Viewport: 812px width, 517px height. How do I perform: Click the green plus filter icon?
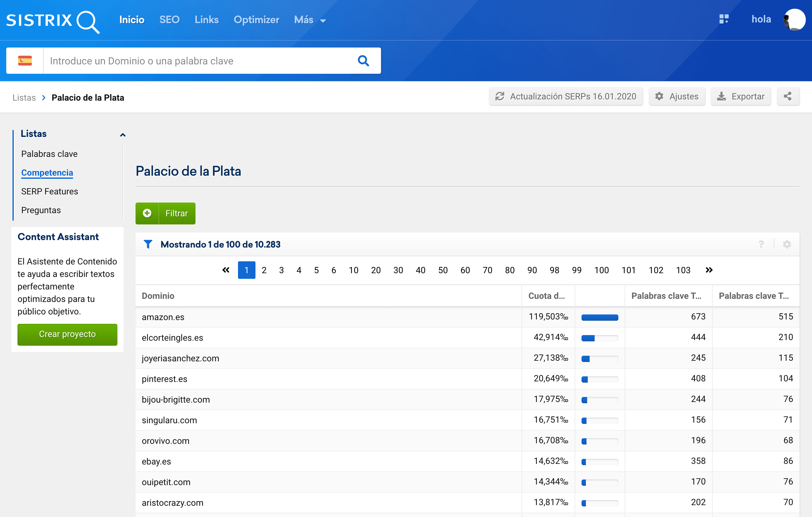(147, 213)
